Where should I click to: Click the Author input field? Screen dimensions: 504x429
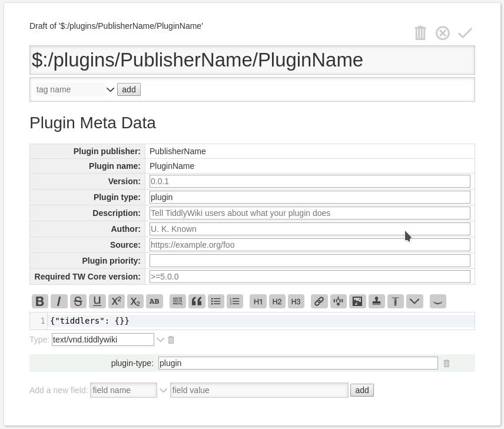310,229
